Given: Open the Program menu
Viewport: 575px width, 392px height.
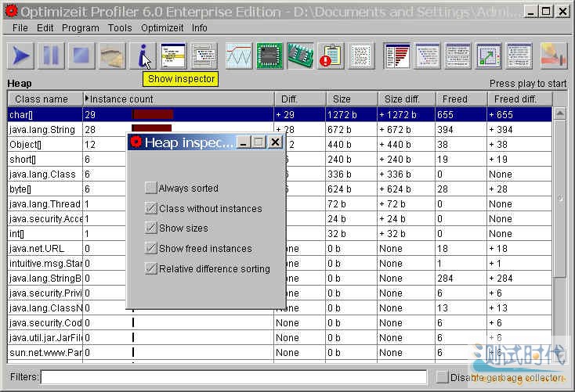Looking at the screenshot, I should point(81,28).
